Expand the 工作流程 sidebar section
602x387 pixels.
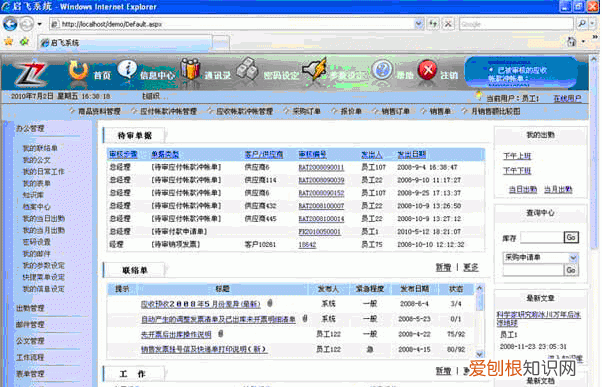[30, 357]
